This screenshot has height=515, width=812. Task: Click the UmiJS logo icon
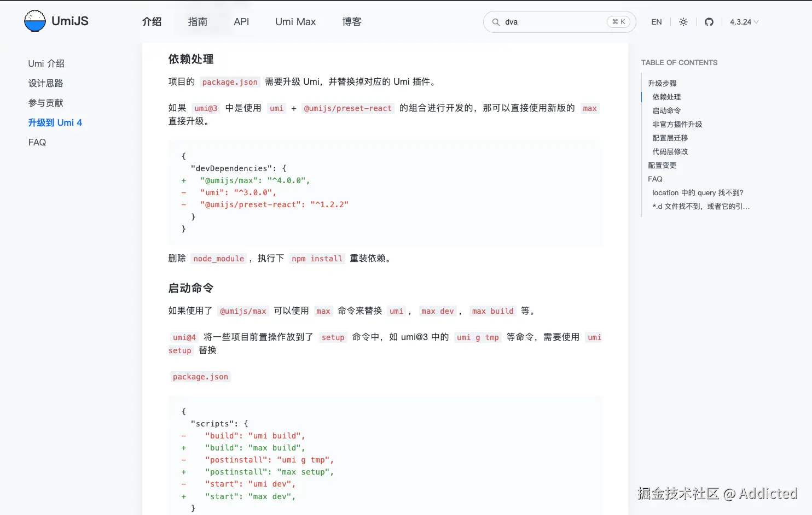tap(35, 21)
